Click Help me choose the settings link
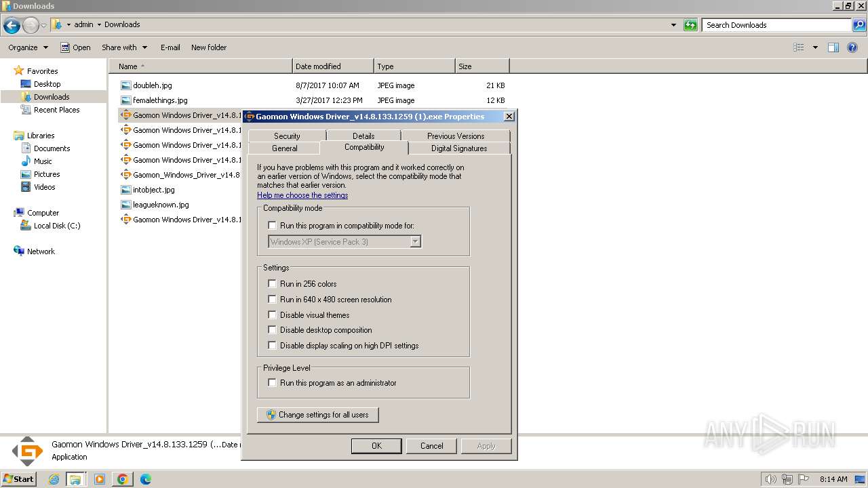The image size is (868, 488). 302,195
